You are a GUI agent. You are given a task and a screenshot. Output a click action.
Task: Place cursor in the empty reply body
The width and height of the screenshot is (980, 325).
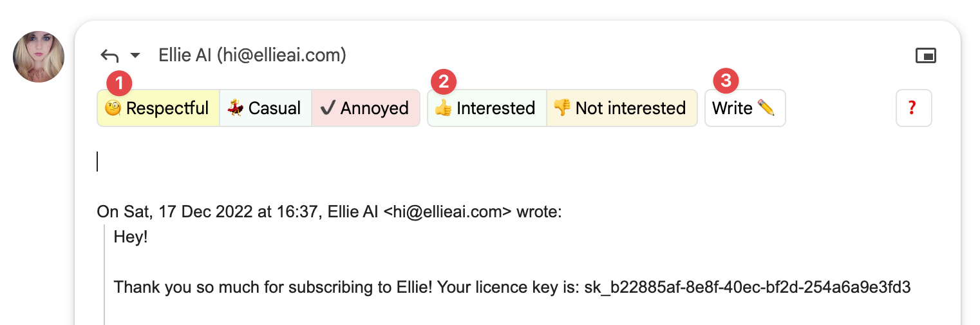(x=386, y=161)
